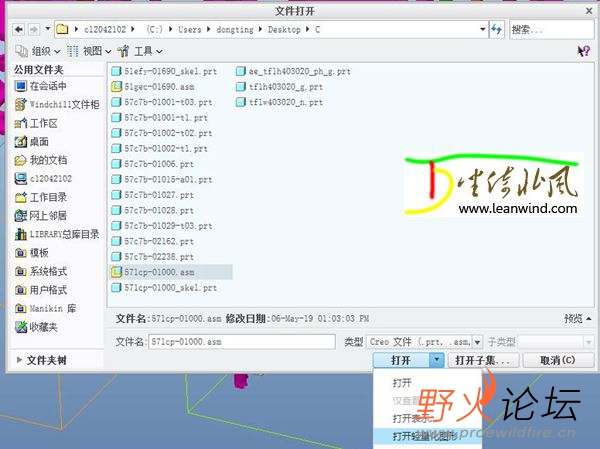Click the 搜索 search field

551,29
